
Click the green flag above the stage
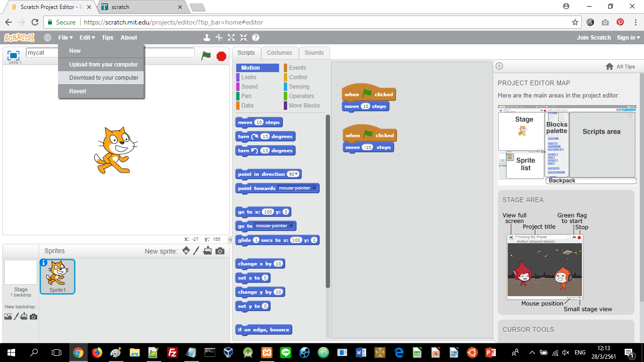tap(206, 56)
